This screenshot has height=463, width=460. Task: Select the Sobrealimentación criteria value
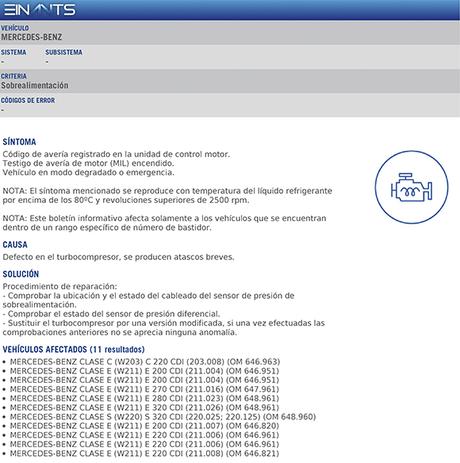point(34,85)
